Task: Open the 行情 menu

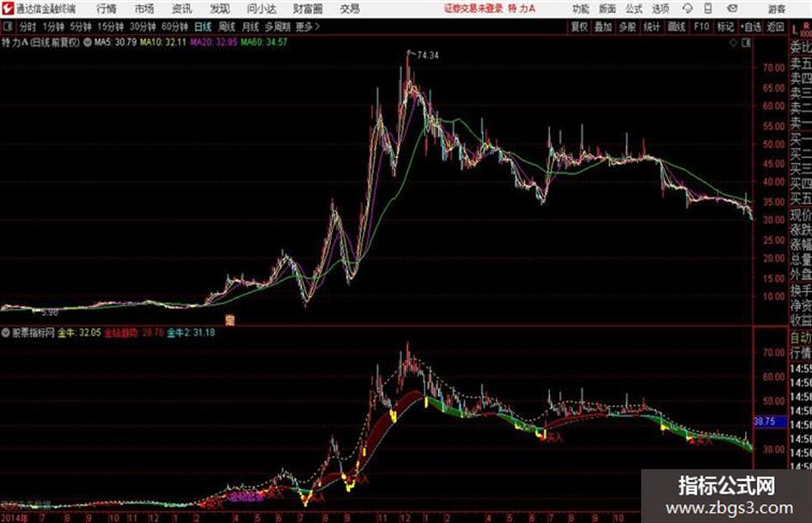Action: (x=107, y=9)
